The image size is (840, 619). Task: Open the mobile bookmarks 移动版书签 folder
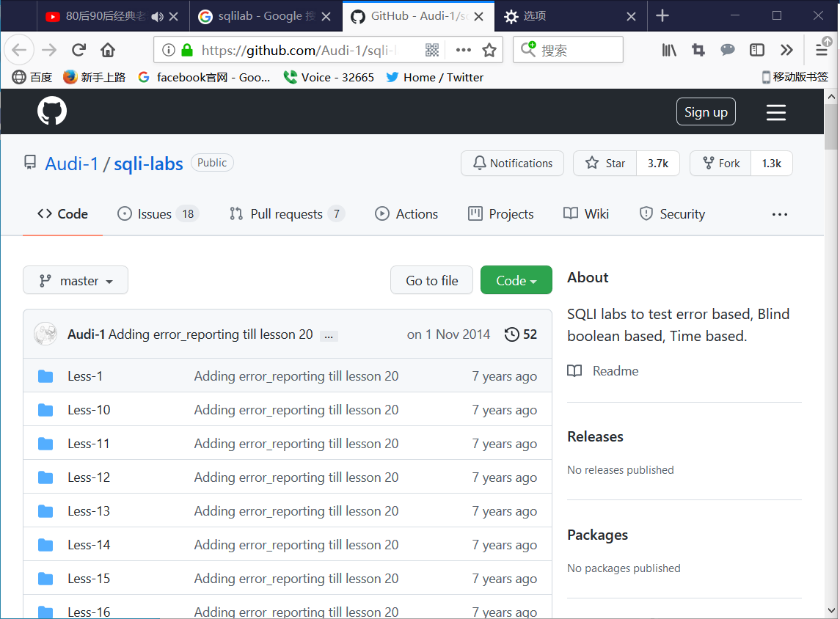[795, 77]
